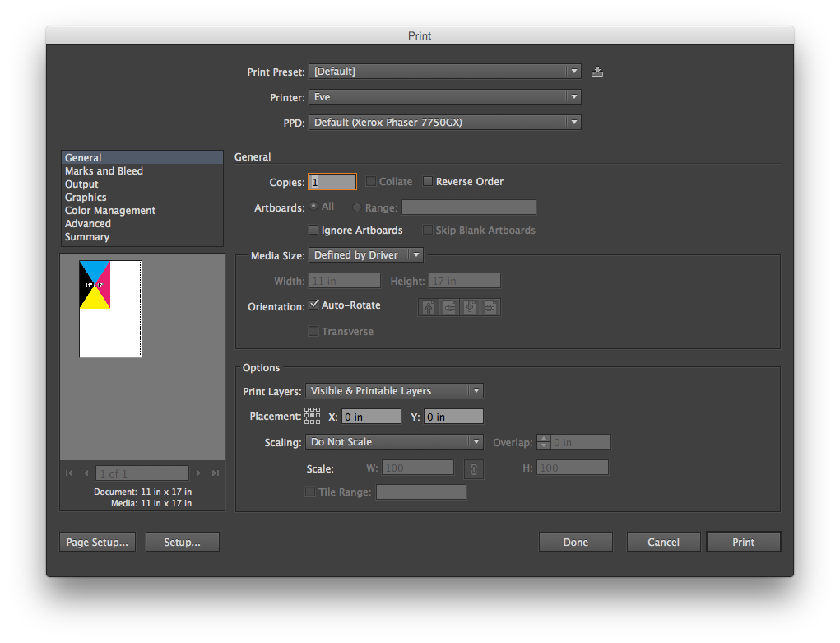The width and height of the screenshot is (840, 643).
Task: Select the portrait Up orientation icon
Action: (429, 306)
